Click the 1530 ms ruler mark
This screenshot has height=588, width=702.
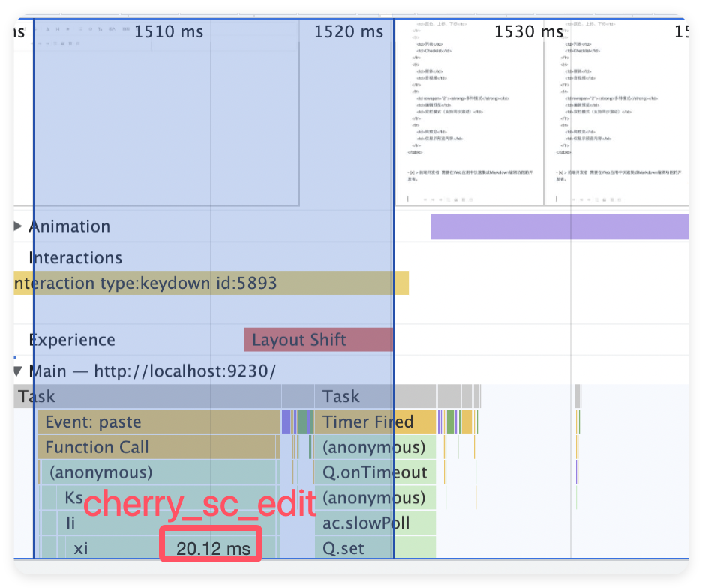[x=529, y=31]
